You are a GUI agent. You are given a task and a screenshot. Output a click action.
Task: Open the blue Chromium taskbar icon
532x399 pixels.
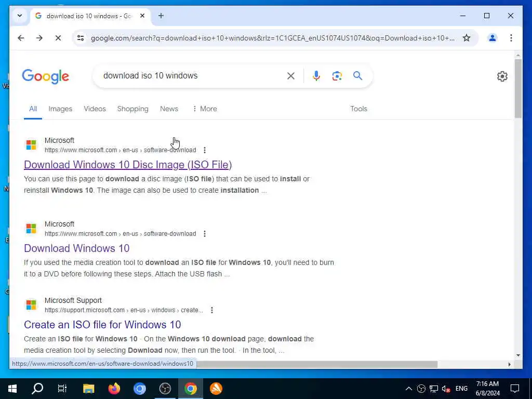tap(139, 389)
